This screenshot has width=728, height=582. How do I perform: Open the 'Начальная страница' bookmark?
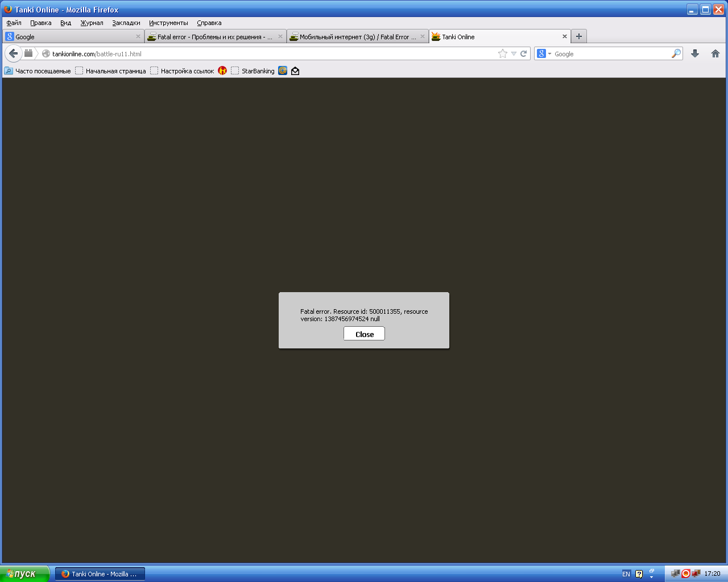click(110, 71)
